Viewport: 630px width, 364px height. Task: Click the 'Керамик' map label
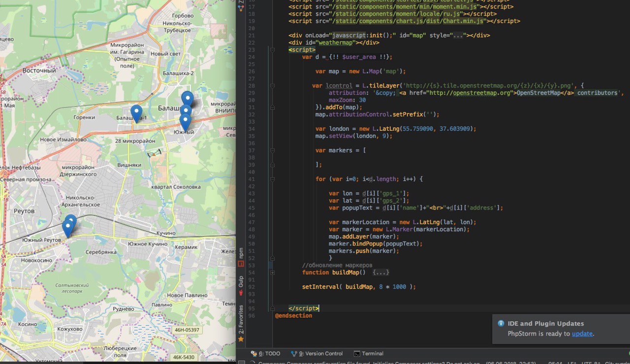(186, 247)
